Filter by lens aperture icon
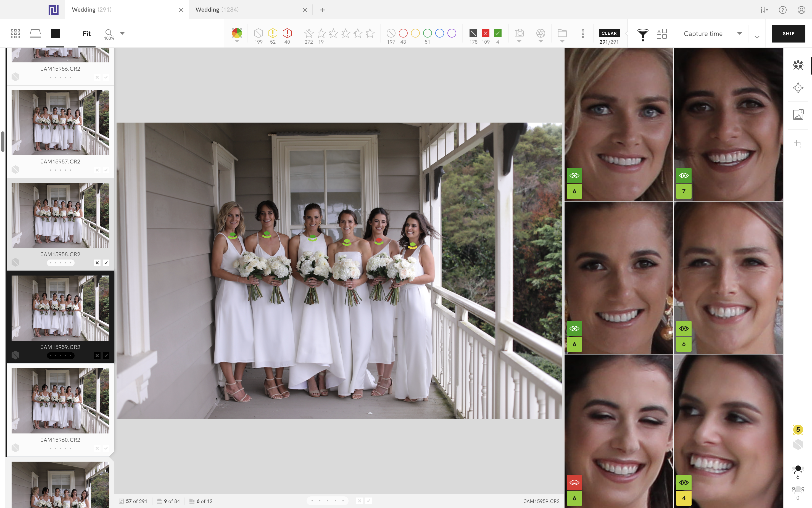The width and height of the screenshot is (812, 508). 541,33
